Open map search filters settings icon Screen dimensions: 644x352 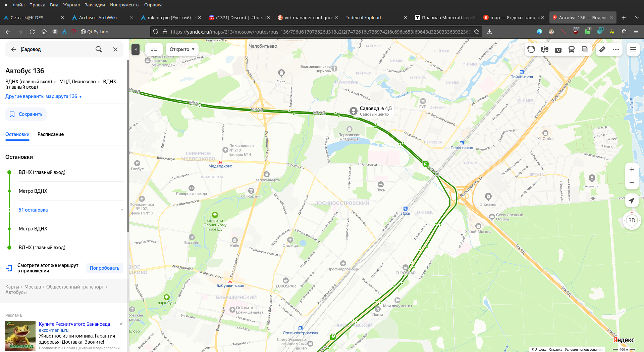tap(154, 49)
